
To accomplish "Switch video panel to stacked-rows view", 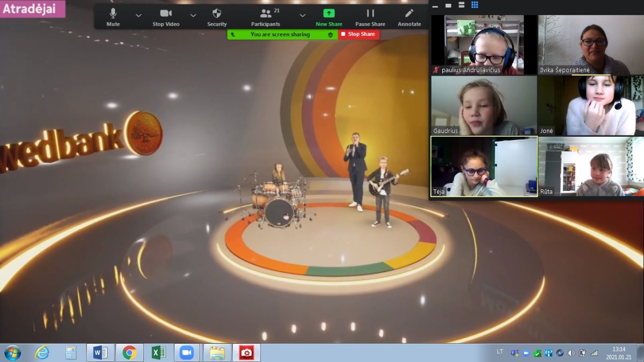I will pos(461,5).
